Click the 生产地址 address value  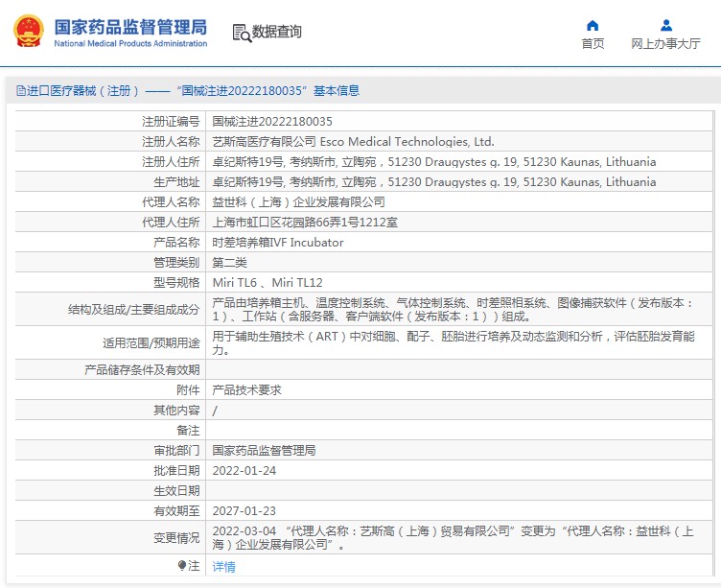(x=434, y=182)
